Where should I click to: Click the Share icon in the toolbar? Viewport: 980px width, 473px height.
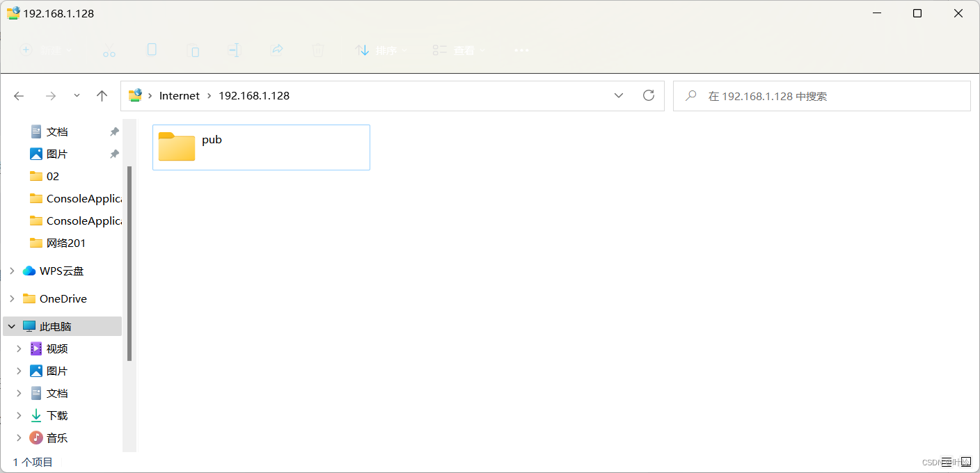(277, 49)
